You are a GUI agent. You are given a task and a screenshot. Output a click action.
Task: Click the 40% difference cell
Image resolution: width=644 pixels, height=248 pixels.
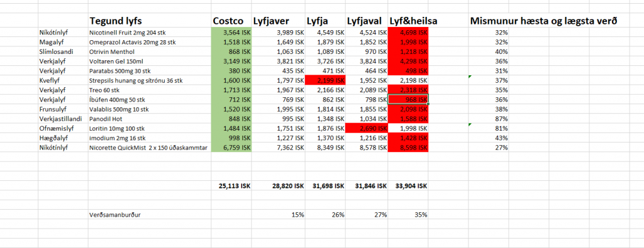pos(489,51)
